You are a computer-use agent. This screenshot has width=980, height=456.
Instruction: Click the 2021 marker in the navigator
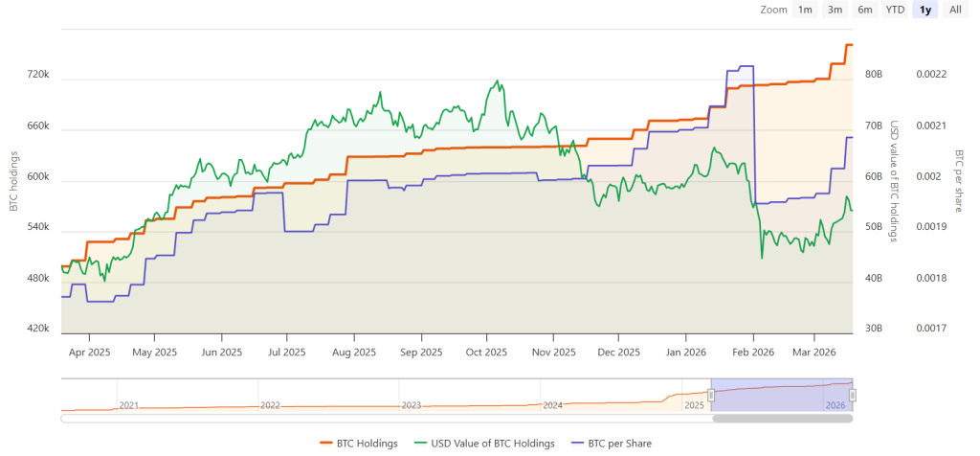(128, 404)
